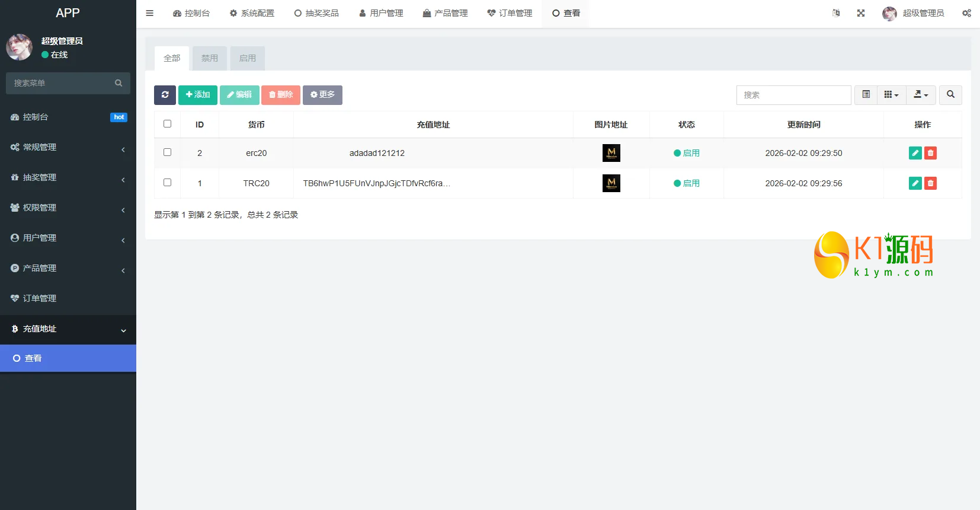Viewport: 980px width, 510px height.
Task: Toggle fullscreen mode icon
Action: pyautogui.click(x=861, y=13)
